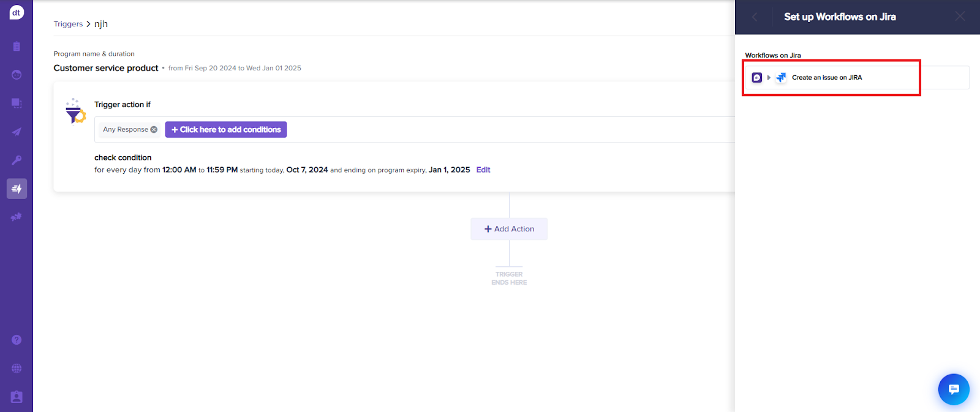Remove the Any Response condition tag
Screen dimensions: 980x412
[154, 130]
